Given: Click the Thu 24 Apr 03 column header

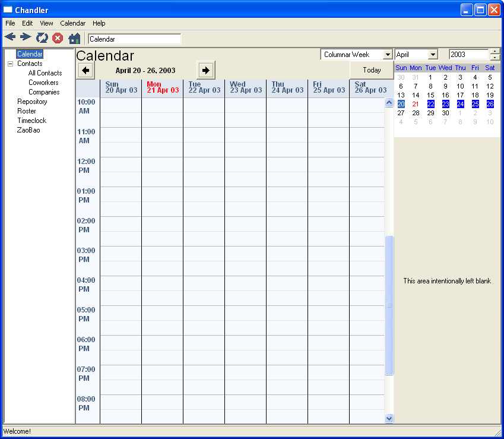Looking at the screenshot, I should tap(287, 87).
